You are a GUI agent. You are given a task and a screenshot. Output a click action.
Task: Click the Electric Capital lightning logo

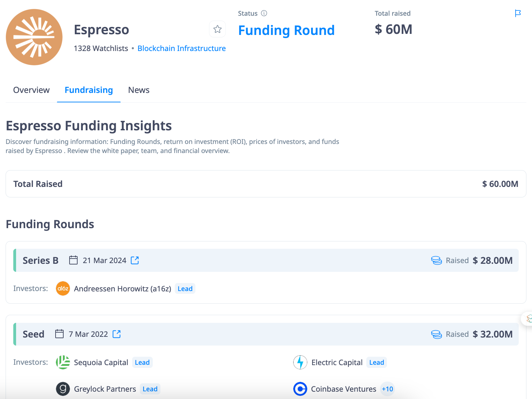[x=300, y=362]
